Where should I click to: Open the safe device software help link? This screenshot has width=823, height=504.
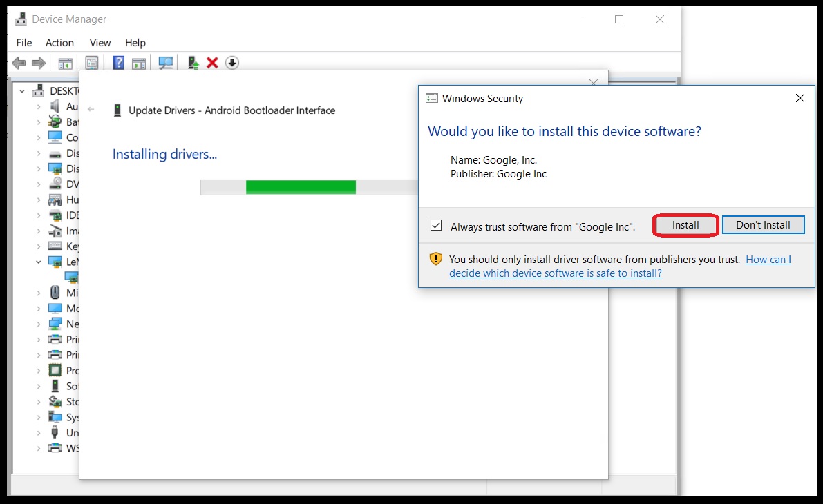point(620,266)
